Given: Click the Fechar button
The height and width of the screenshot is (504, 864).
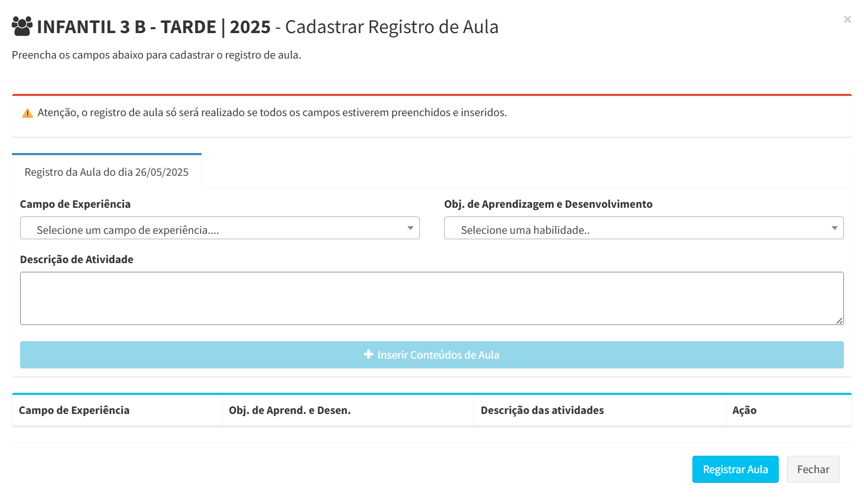Looking at the screenshot, I should pyautogui.click(x=813, y=469).
